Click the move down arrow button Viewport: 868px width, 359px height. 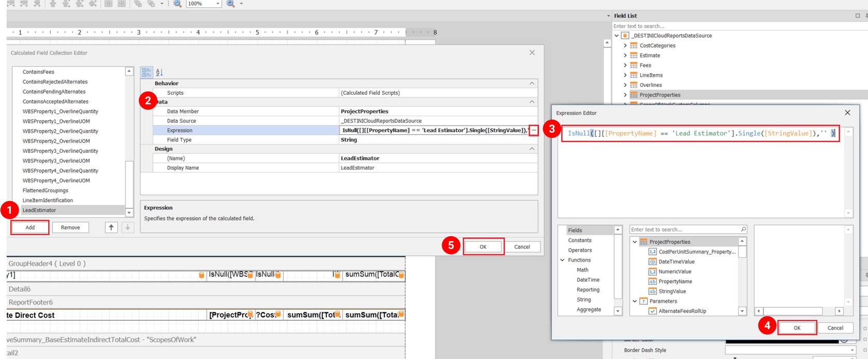pyautogui.click(x=127, y=227)
